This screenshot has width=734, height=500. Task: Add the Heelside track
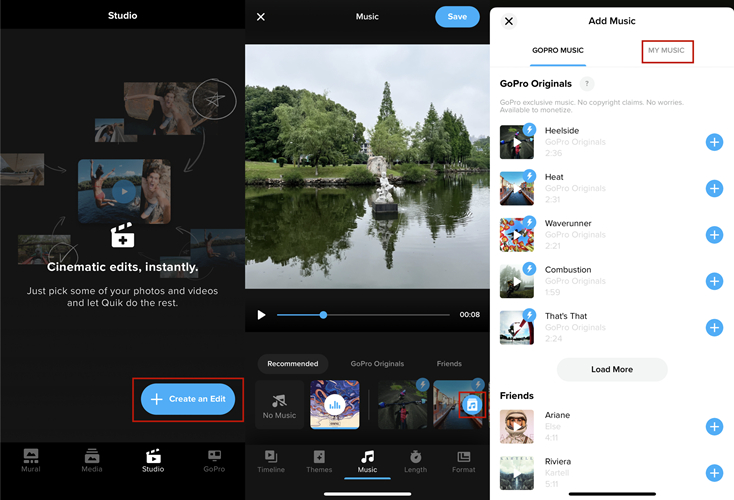[x=714, y=142]
